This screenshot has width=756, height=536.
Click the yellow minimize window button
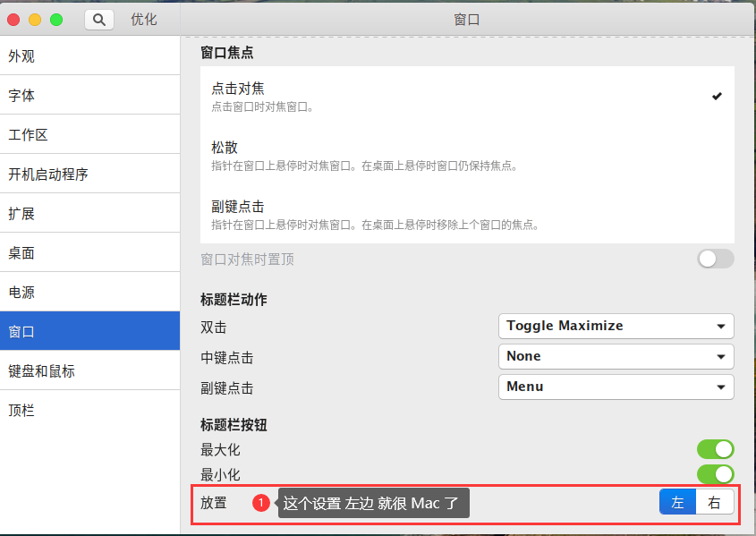(35, 20)
